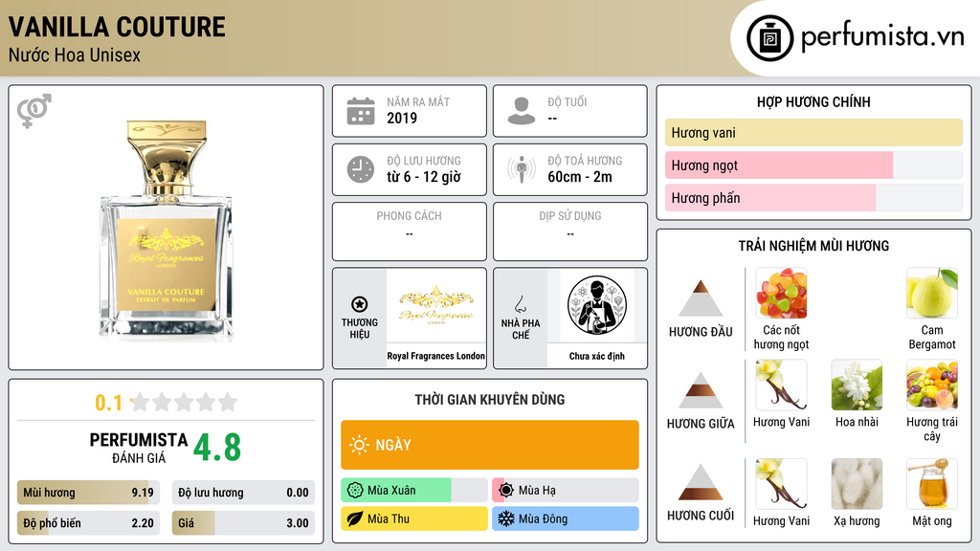Click the Royal Fragrances London brand logo
The width and height of the screenshot is (980, 551).
tap(435, 305)
